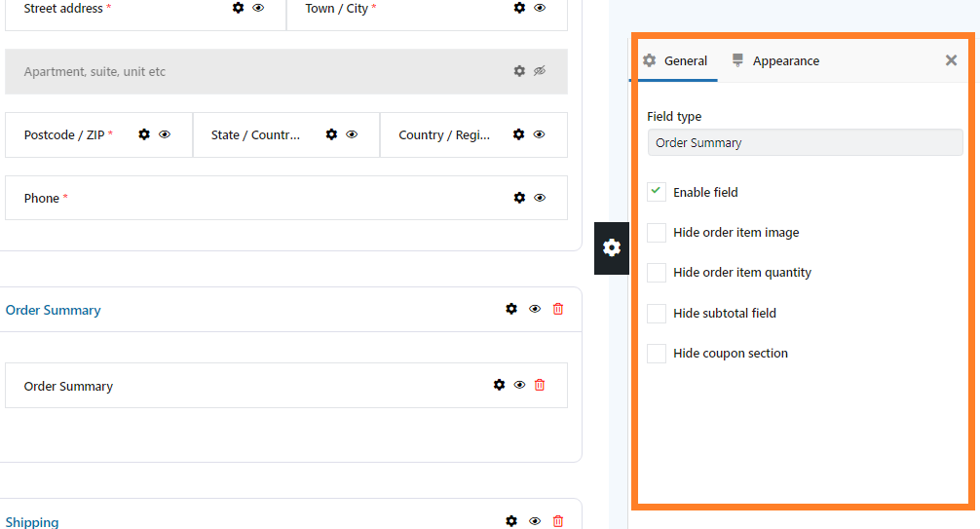This screenshot has width=980, height=529.
Task: Check Hide subtotal field checkbox
Action: tap(657, 313)
